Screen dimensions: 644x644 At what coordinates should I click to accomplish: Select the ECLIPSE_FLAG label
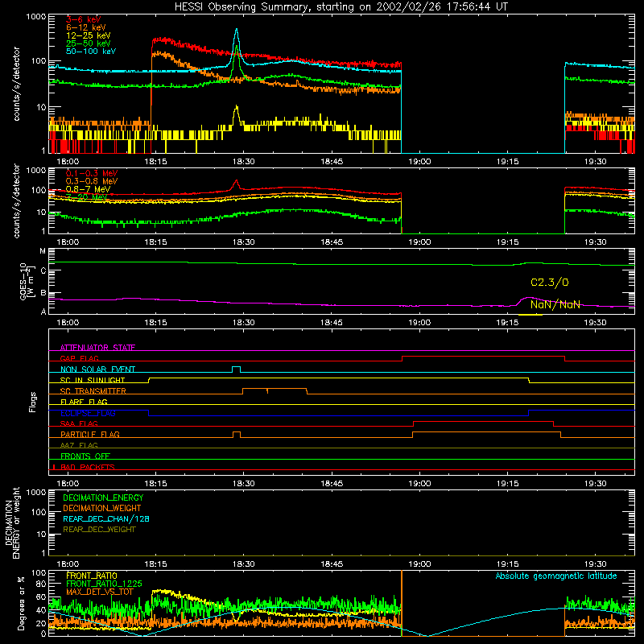[x=88, y=413]
